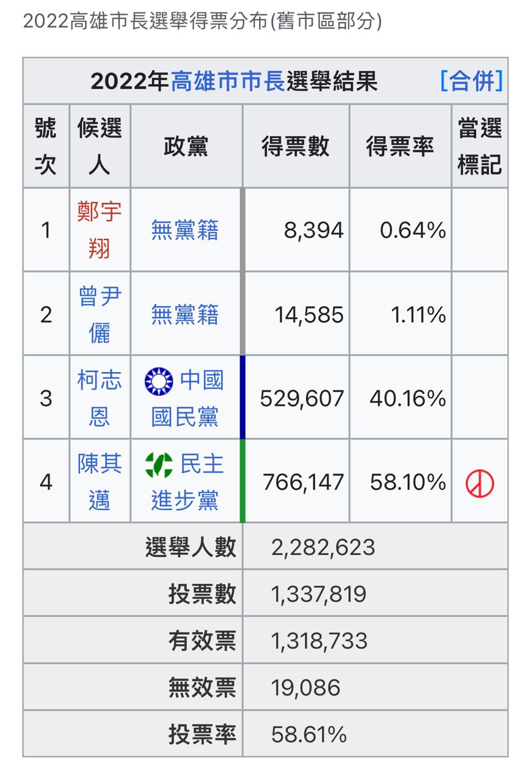Image resolution: width=532 pixels, height=782 pixels.
Task: Click the 529,607 vote count cell
Action: [x=302, y=399]
